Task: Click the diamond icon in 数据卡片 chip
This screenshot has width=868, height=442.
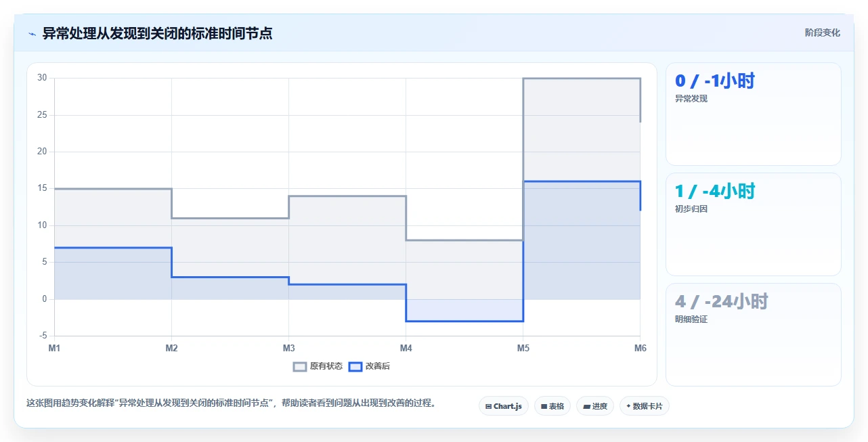Action: click(629, 406)
